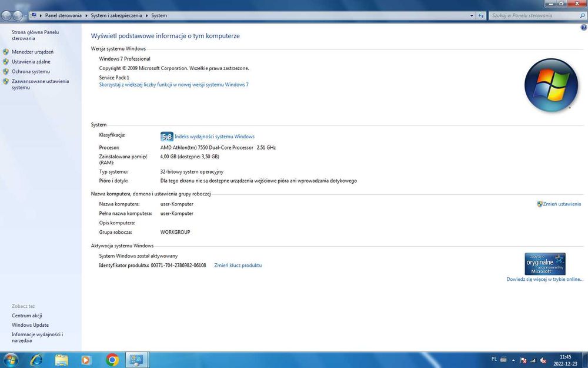This screenshot has height=368, width=588.
Task: Open Centrum akcji in See also
Action: click(26, 316)
